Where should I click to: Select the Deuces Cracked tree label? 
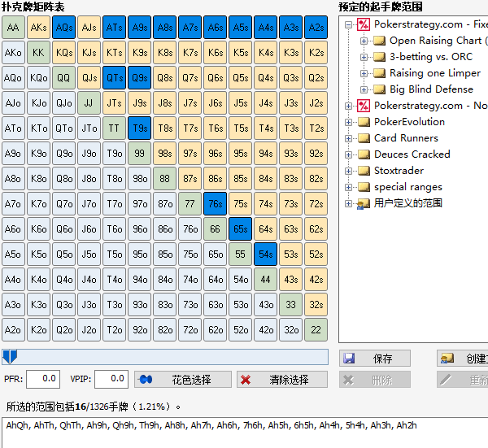pos(412,154)
